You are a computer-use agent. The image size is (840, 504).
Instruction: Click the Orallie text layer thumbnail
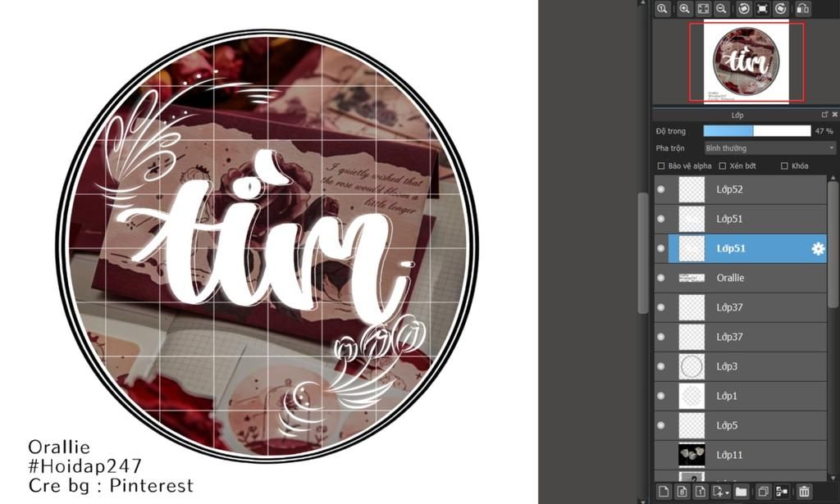click(x=692, y=278)
